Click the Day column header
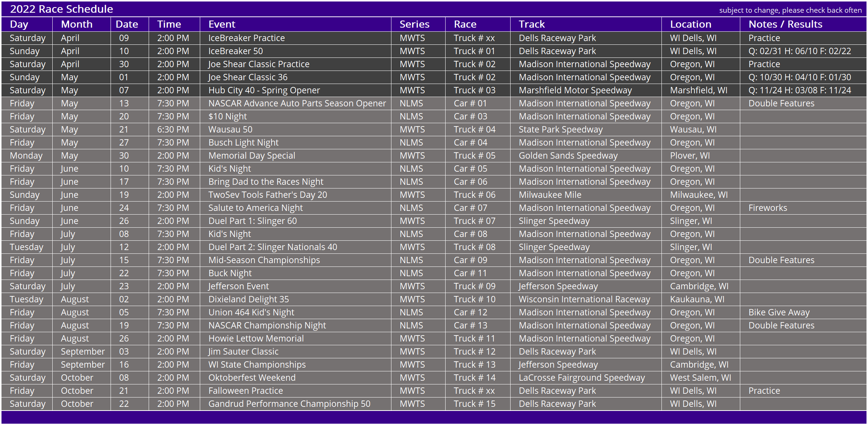This screenshot has width=868, height=424. pyautogui.click(x=19, y=24)
